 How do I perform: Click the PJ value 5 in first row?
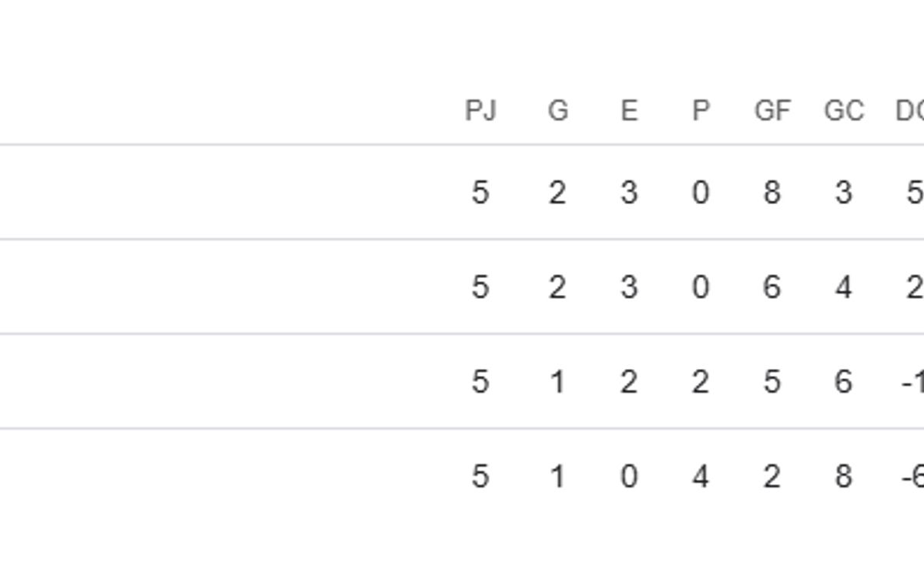click(x=480, y=192)
